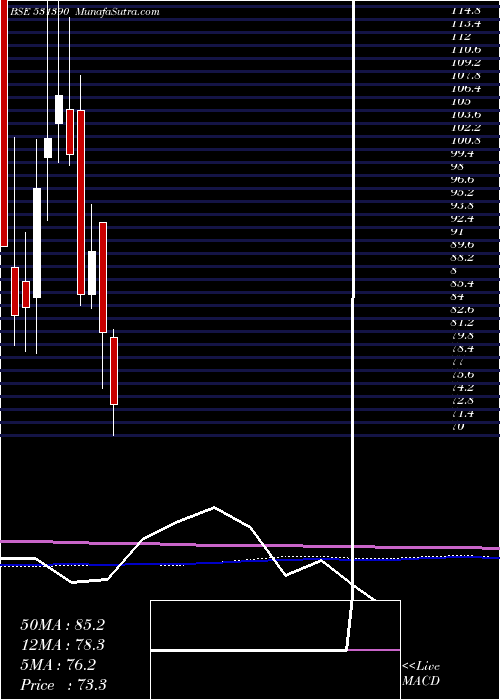Click the 95.2 price axis label
The width and height of the screenshot is (500, 700).
pos(464,193)
